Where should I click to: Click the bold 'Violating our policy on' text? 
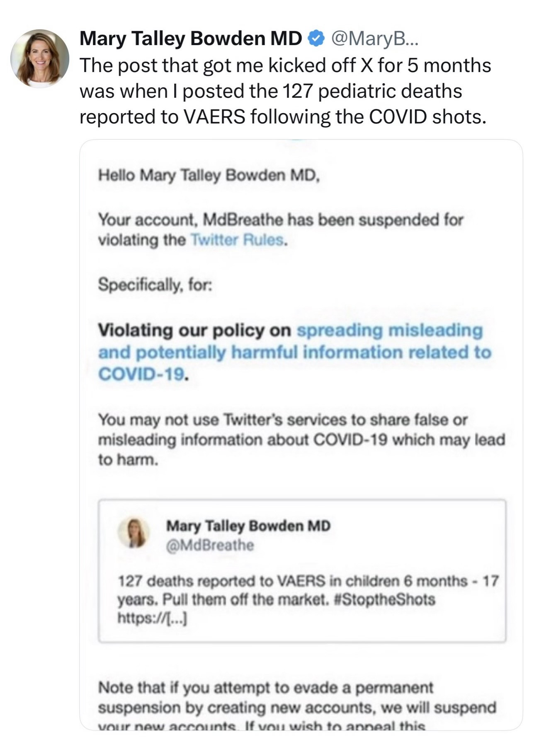coord(195,331)
